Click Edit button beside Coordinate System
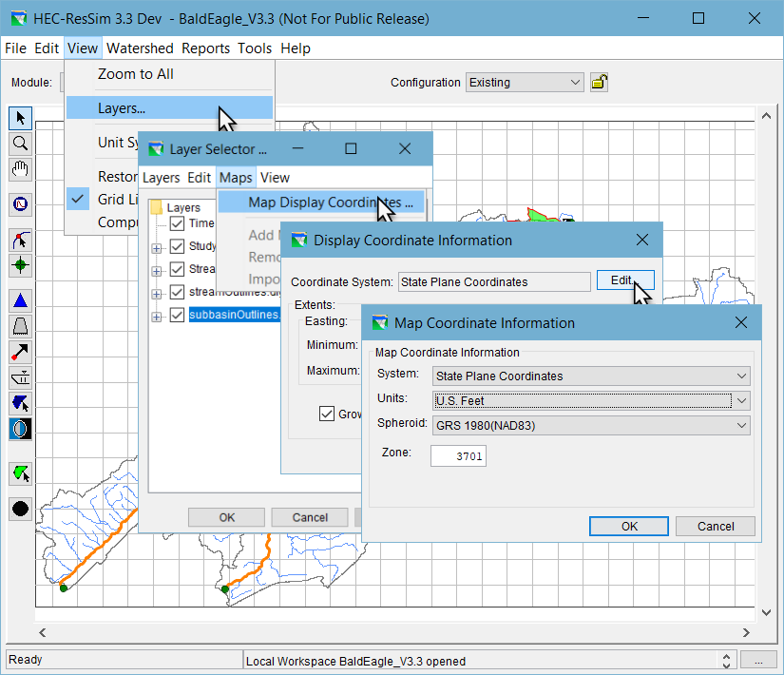This screenshot has height=675, width=784. (625, 280)
